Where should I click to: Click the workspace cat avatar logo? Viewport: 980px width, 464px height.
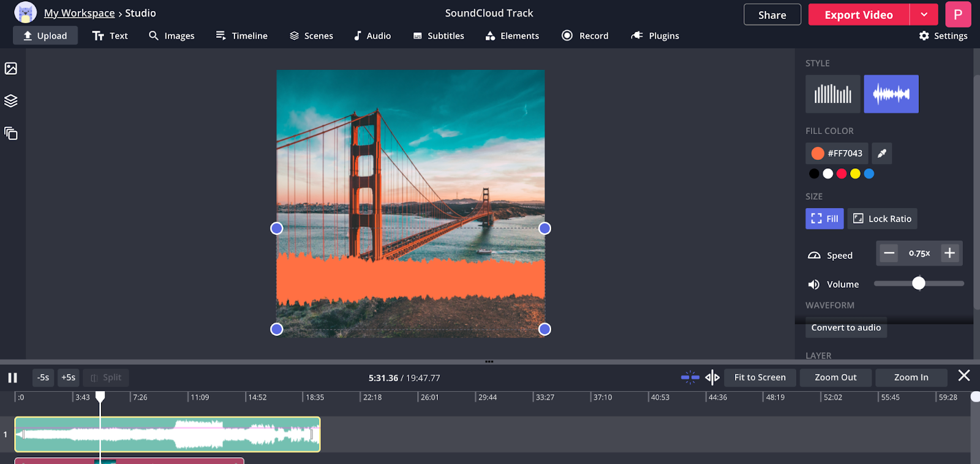click(25, 13)
